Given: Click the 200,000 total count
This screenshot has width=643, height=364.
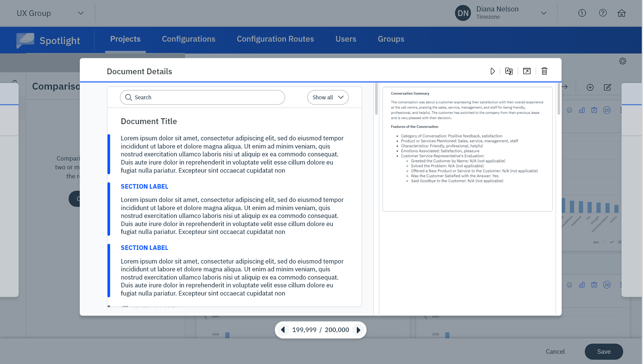Looking at the screenshot, I should (337, 330).
